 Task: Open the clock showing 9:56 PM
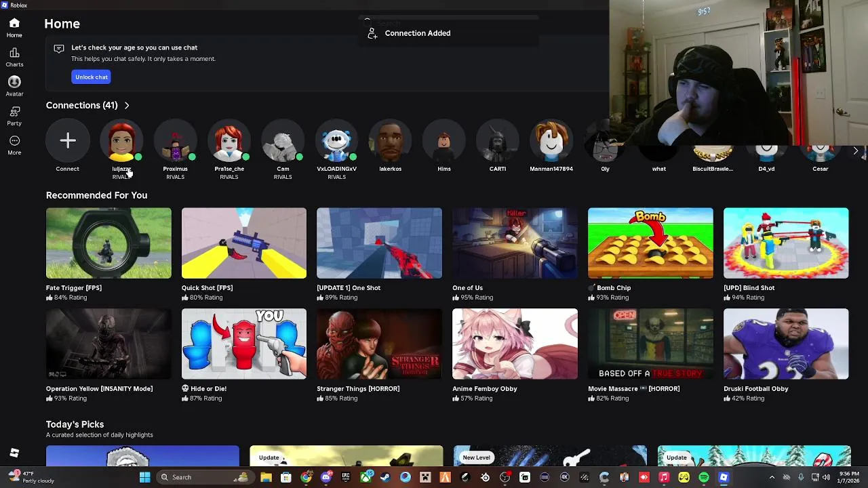(849, 477)
